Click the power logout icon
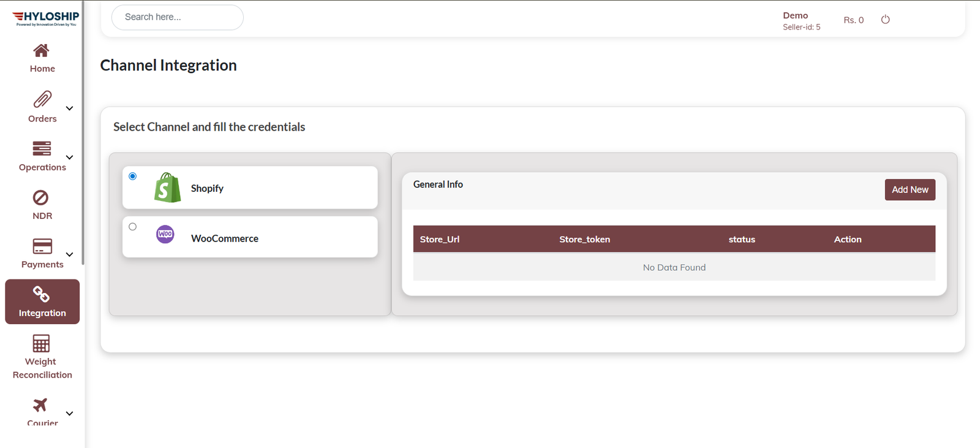 tap(885, 20)
